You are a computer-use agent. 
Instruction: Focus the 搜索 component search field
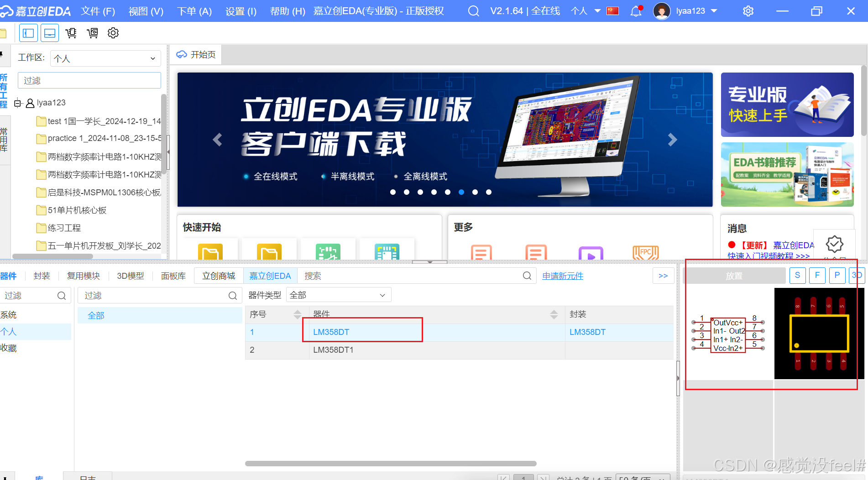coord(411,276)
